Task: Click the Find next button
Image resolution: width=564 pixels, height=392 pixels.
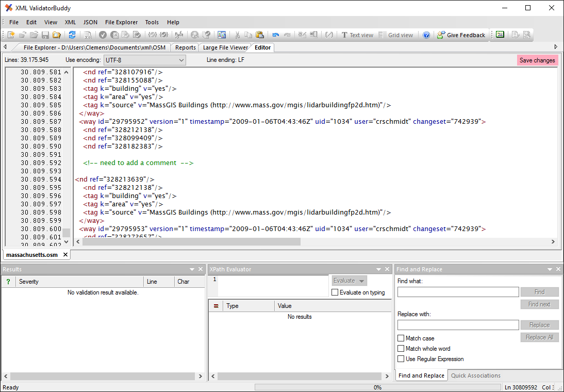Action: (540, 304)
